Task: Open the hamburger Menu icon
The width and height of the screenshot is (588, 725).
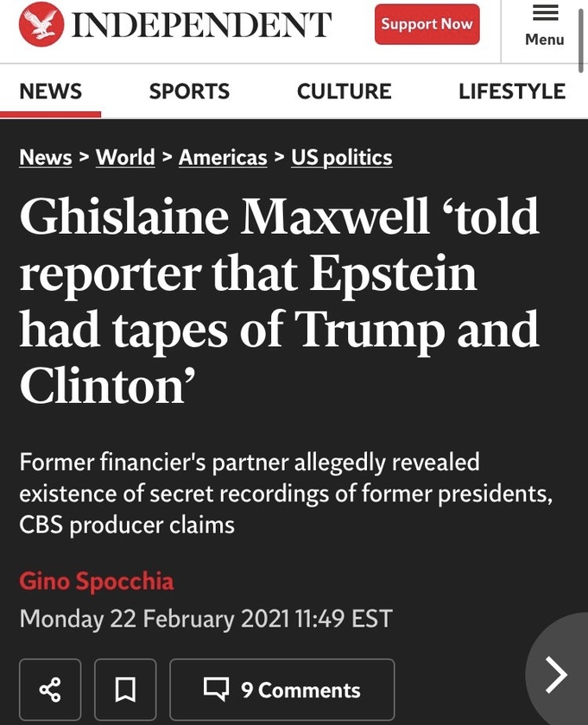Action: point(545,15)
